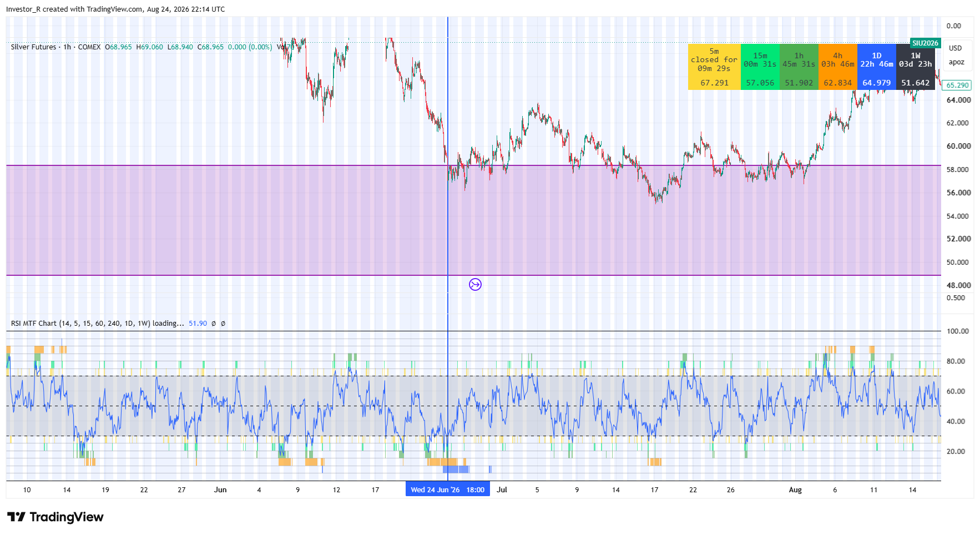Click the Silver Futures symbol title
The image size is (980, 535).
coord(33,47)
